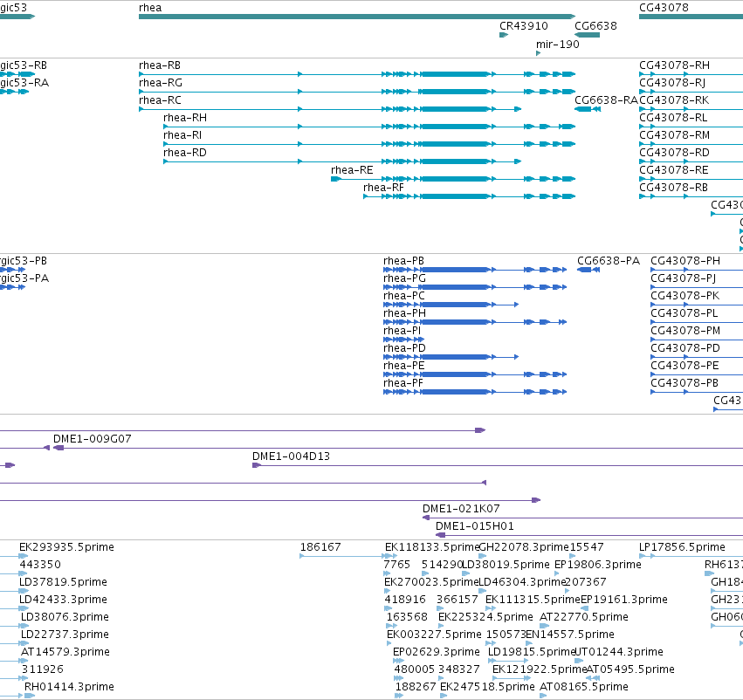The height and width of the screenshot is (700, 743).
Task: Open the LD42433.3prime EST label
Action: point(63,600)
